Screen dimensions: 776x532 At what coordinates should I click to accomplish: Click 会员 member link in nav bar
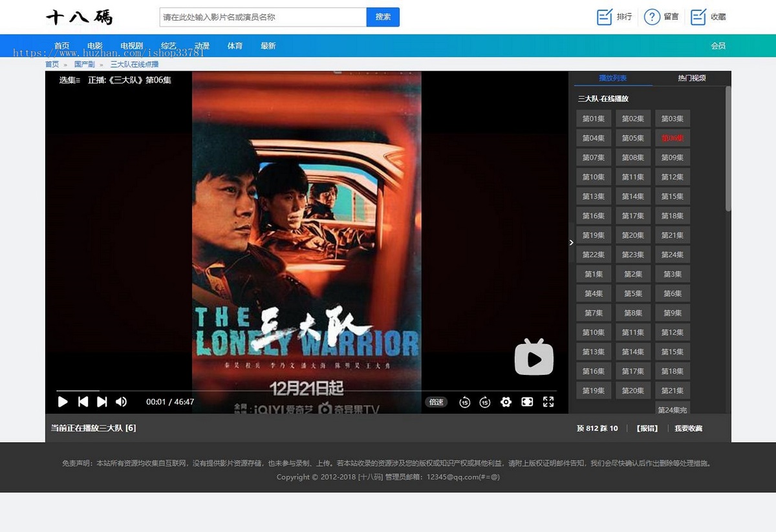[718, 46]
